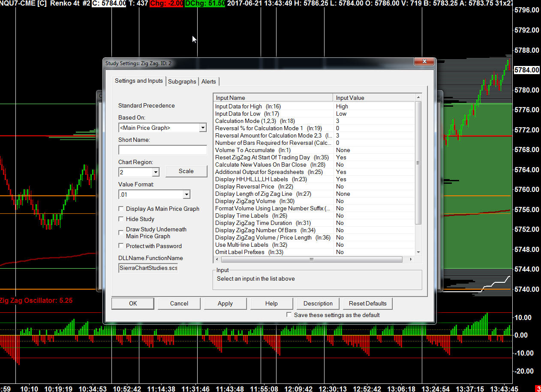
Task: Switch to the Subgraphs tab
Action: [182, 81]
